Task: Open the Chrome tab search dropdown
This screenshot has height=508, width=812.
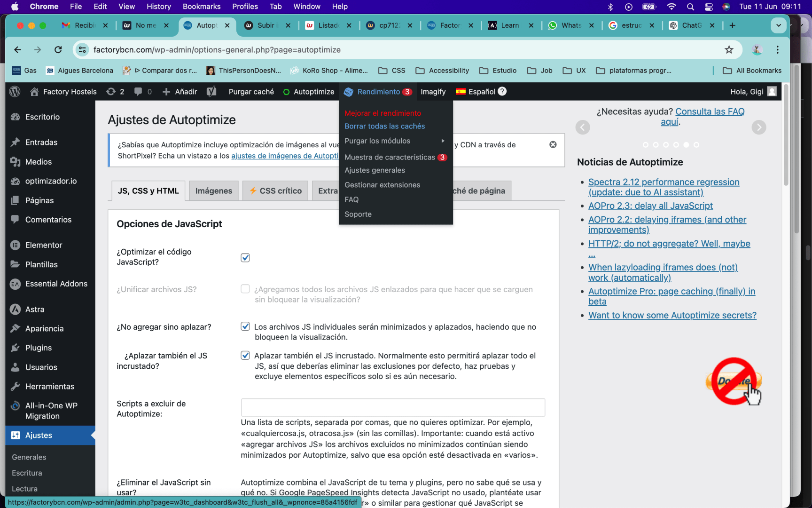Action: tap(779, 25)
